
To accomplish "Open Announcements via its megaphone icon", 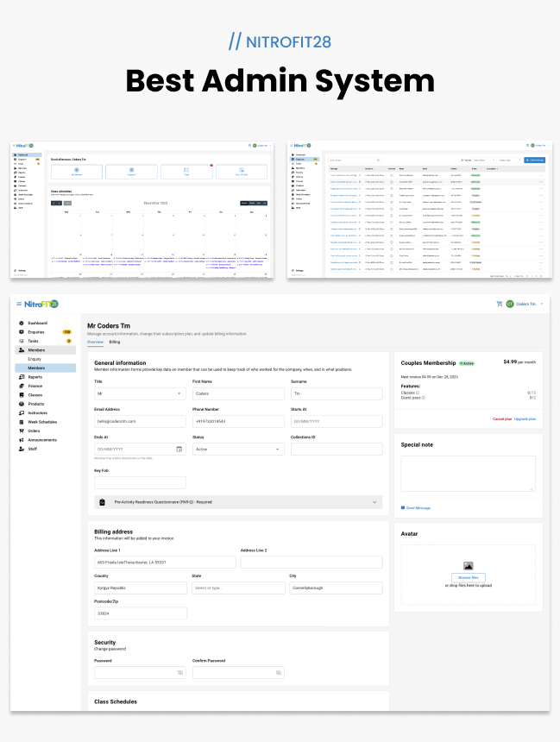I will pyautogui.click(x=22, y=440).
